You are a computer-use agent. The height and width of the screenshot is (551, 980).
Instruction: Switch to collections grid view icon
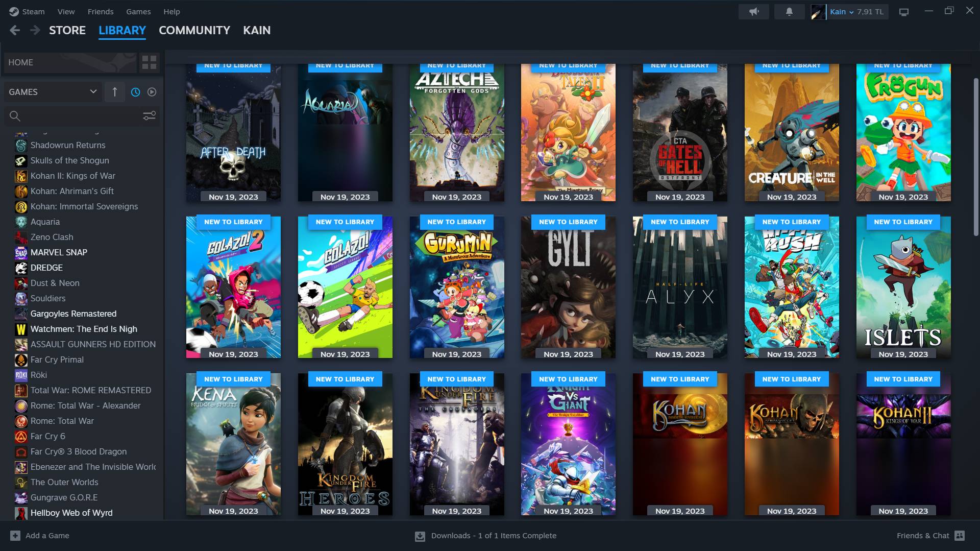pyautogui.click(x=149, y=62)
